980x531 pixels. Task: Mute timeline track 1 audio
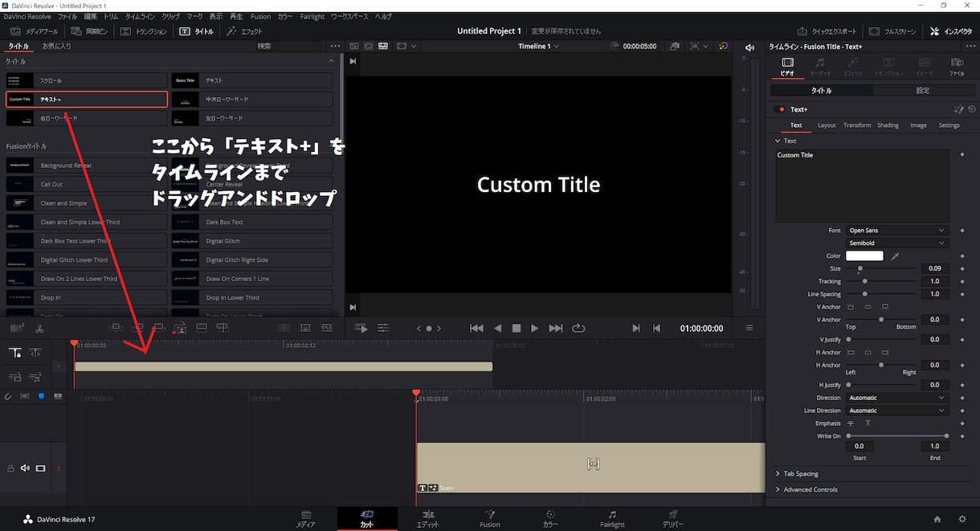click(25, 468)
